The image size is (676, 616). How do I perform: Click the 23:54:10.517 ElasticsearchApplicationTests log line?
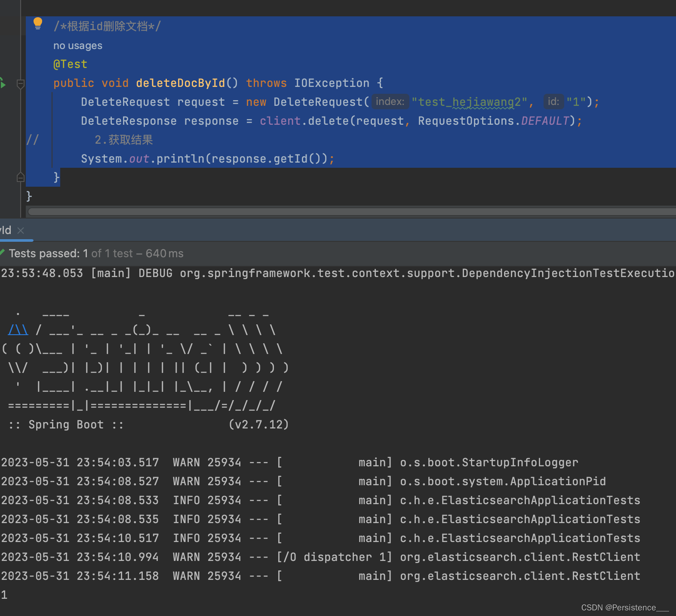pyautogui.click(x=321, y=538)
